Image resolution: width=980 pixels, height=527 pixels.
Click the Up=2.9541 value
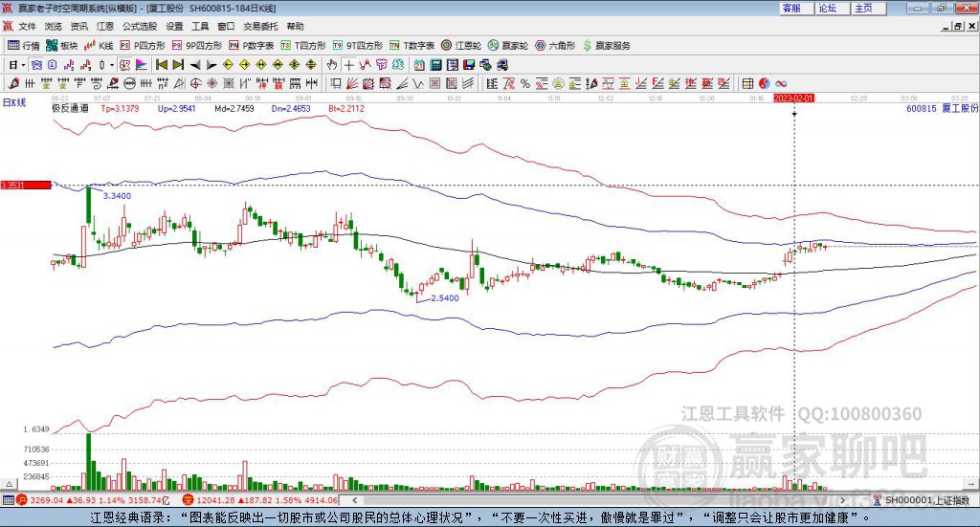[x=176, y=108]
